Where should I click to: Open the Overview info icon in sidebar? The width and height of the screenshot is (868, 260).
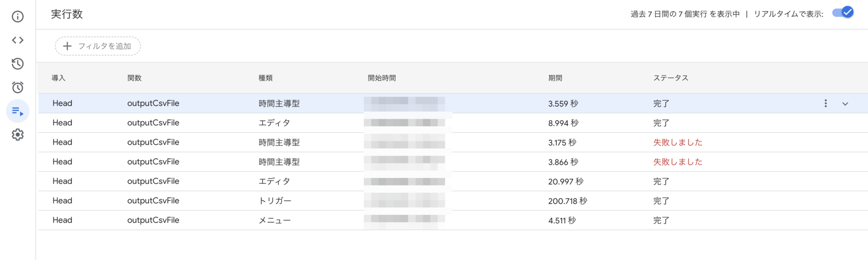coord(18,17)
